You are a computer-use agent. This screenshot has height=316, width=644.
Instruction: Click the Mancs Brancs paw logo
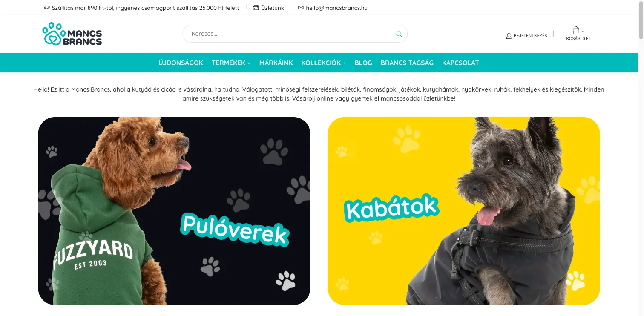[x=72, y=34]
